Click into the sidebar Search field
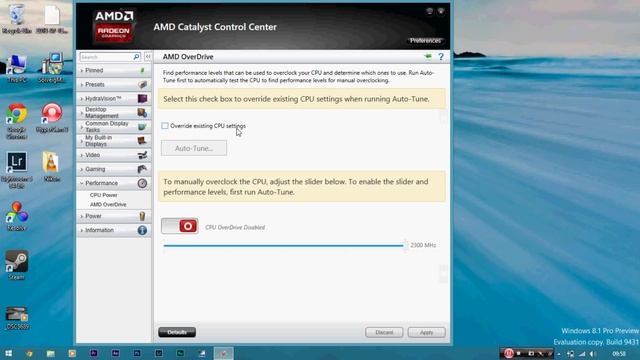 tap(106, 57)
